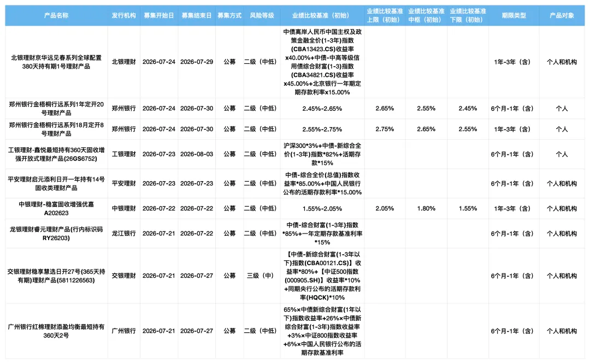590x364 pixels.
Task: Click benchmark value 2.55%-2.75%
Action: (322, 129)
